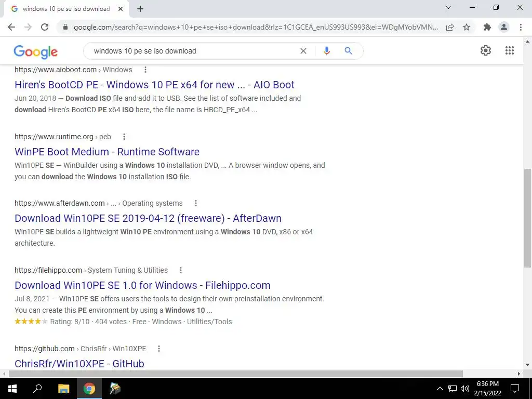Open network status tray icon
The height and width of the screenshot is (399, 532).
click(x=453, y=389)
